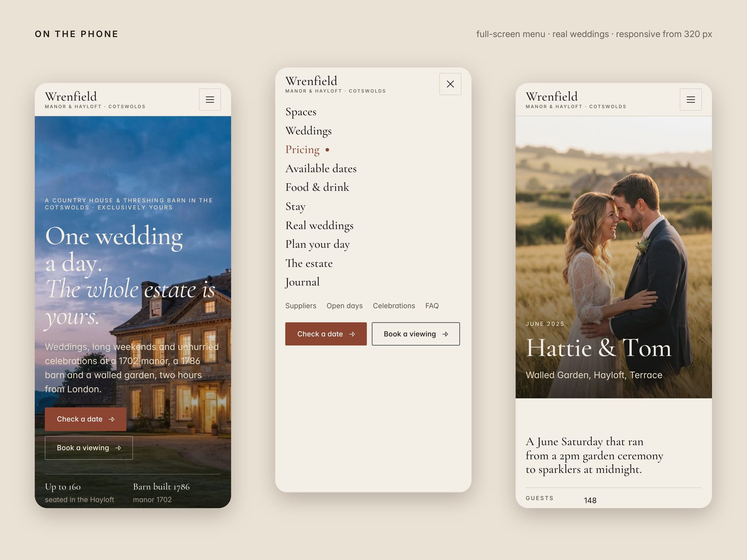Tap the Plan your day entry

click(x=318, y=244)
